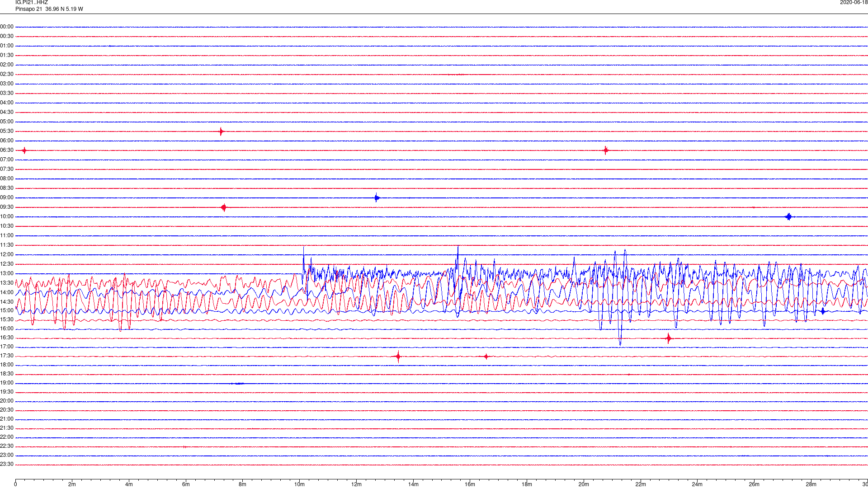Viewport: 868px width, 488px height.
Task: Click the larger red event near 13m on 17:30 trace
Action: (x=398, y=357)
